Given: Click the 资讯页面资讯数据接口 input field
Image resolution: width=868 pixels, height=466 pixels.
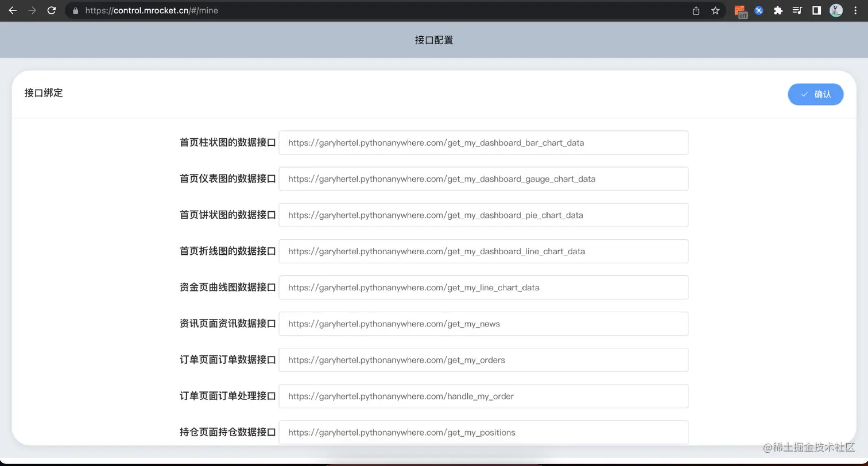Looking at the screenshot, I should click(483, 323).
